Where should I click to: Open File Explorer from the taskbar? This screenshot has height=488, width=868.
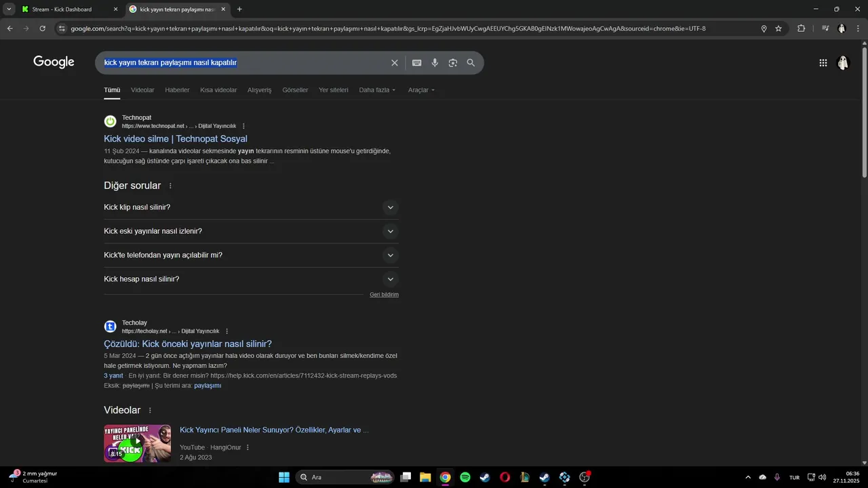tap(425, 477)
